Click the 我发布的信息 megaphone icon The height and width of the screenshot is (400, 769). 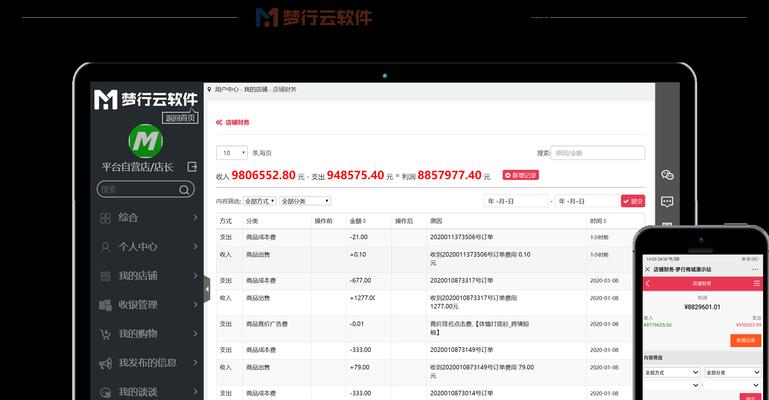(x=105, y=363)
